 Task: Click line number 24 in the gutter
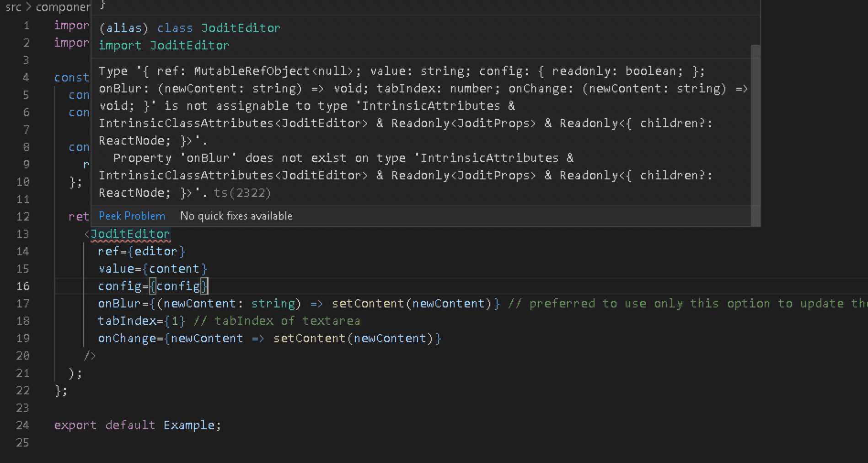23,425
